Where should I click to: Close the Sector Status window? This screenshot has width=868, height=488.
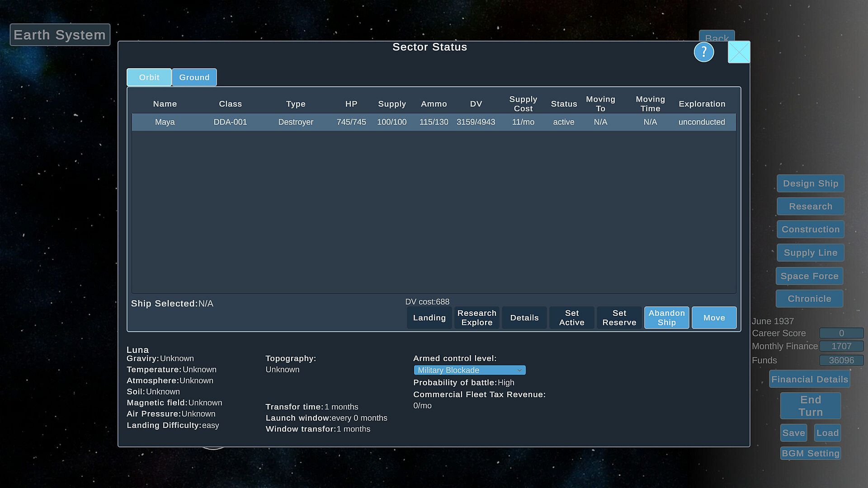pos(739,52)
